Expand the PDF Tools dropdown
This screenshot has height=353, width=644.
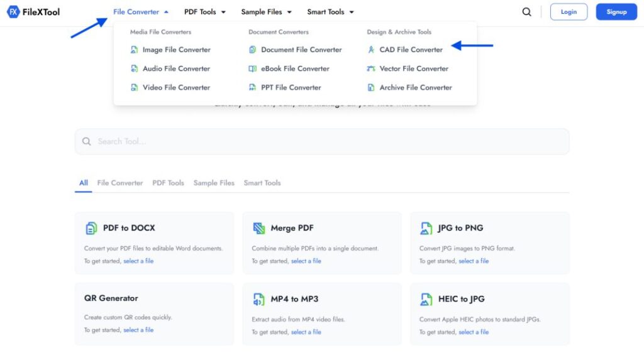tap(205, 12)
